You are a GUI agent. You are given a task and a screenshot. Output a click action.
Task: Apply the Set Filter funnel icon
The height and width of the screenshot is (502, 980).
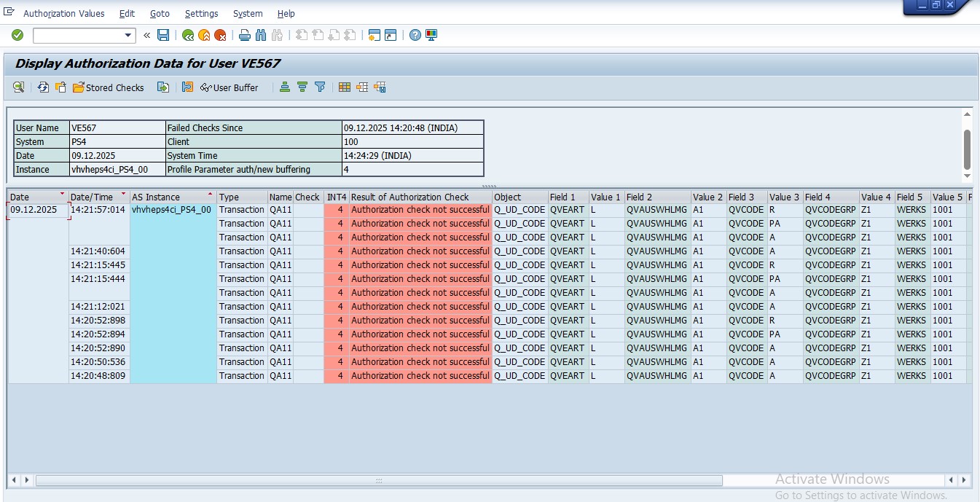coord(320,87)
